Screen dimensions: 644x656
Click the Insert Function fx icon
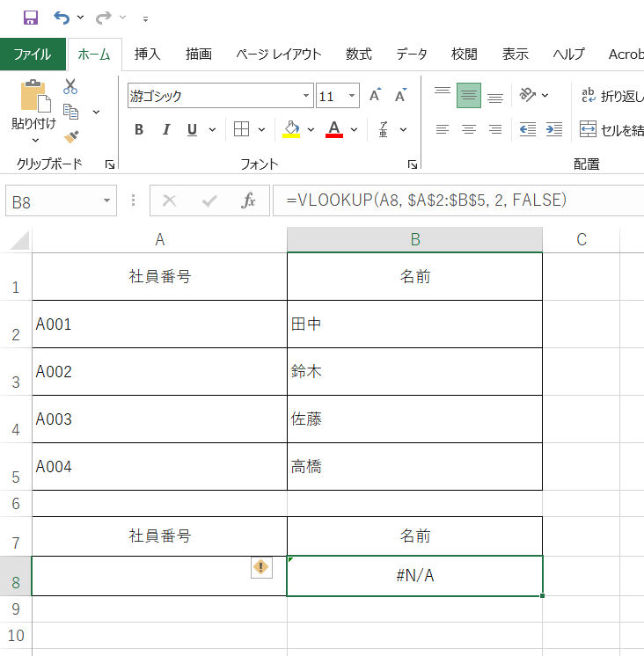point(248,201)
